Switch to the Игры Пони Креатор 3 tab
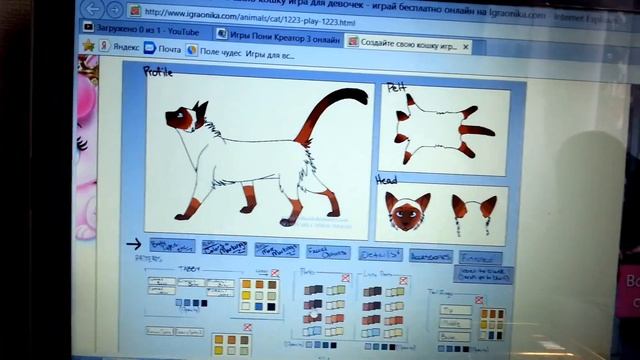The width and height of the screenshot is (640, 360). tap(279, 38)
